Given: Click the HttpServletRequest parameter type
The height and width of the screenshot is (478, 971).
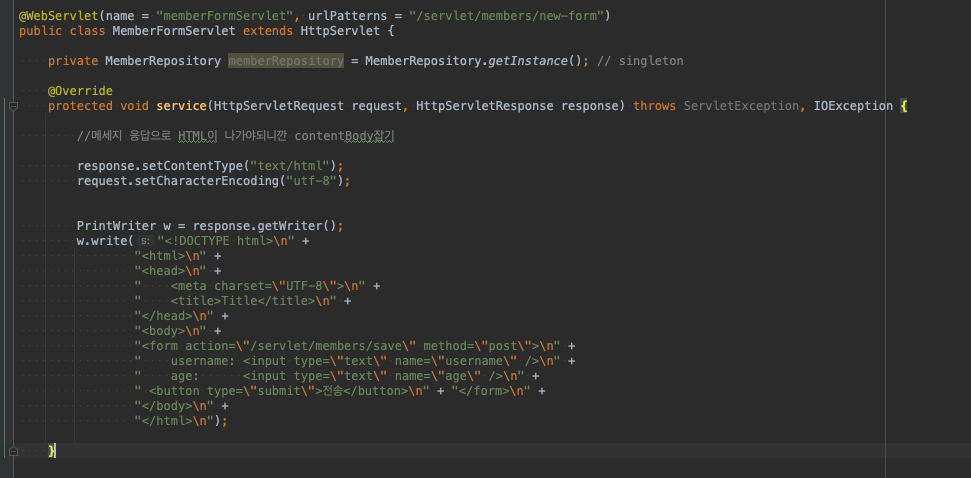Looking at the screenshot, I should click(x=278, y=106).
